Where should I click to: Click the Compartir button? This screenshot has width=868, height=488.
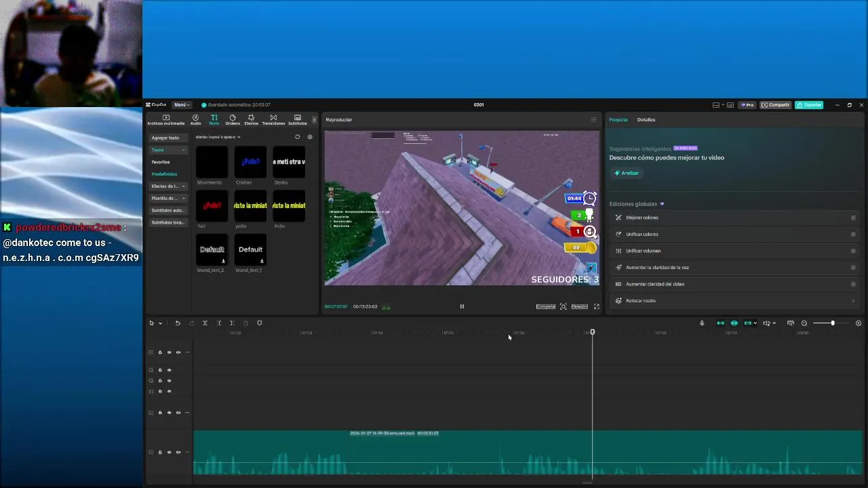pos(775,105)
